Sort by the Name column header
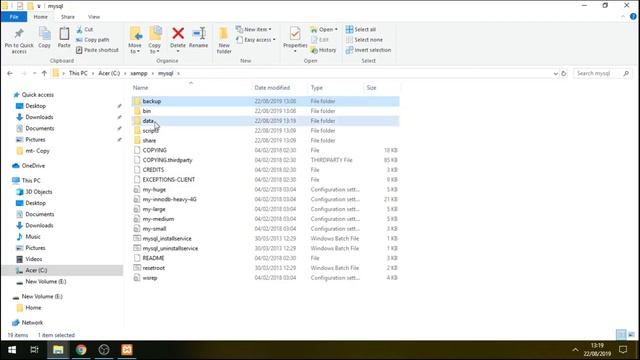 [x=140, y=88]
